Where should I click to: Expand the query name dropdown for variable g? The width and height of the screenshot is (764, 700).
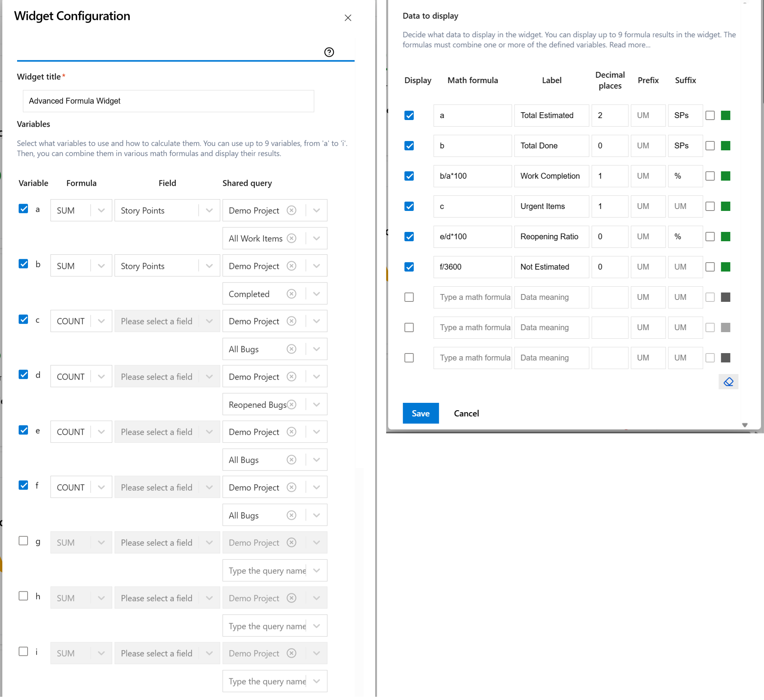pyautogui.click(x=317, y=570)
